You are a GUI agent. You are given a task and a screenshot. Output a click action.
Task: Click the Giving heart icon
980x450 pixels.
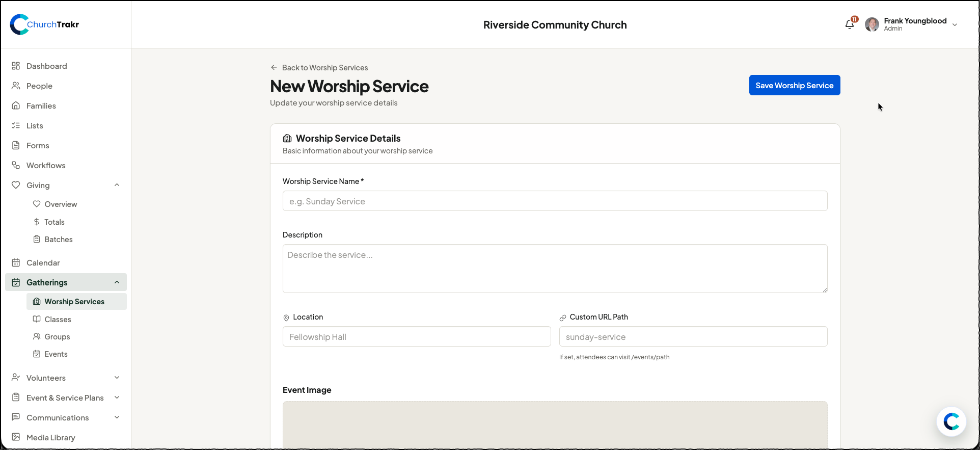(x=16, y=185)
